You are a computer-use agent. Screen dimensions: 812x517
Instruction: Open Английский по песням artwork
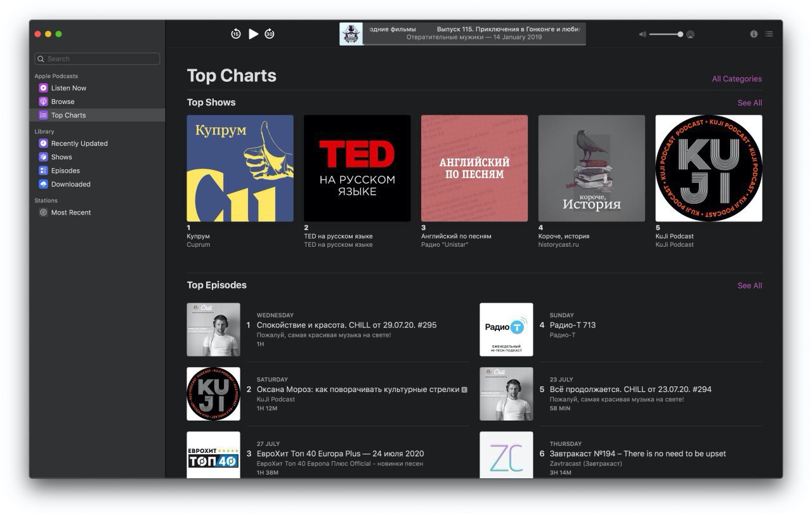(x=475, y=168)
